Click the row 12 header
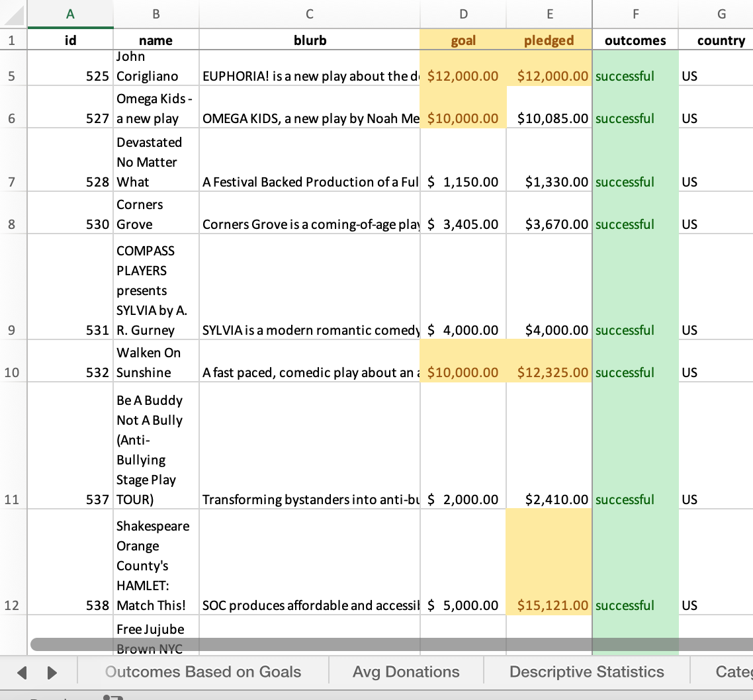This screenshot has height=700, width=753. tap(12, 605)
